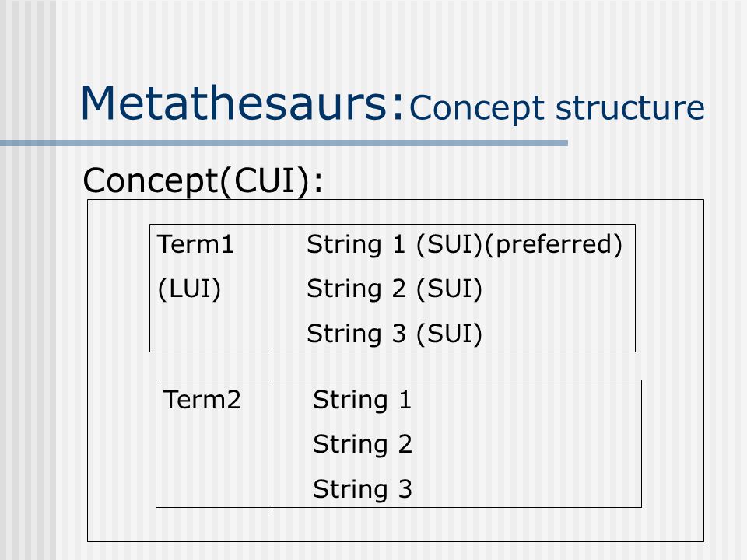
Task: Click the (LUI) label under Term1
Action: pyautogui.click(x=189, y=289)
